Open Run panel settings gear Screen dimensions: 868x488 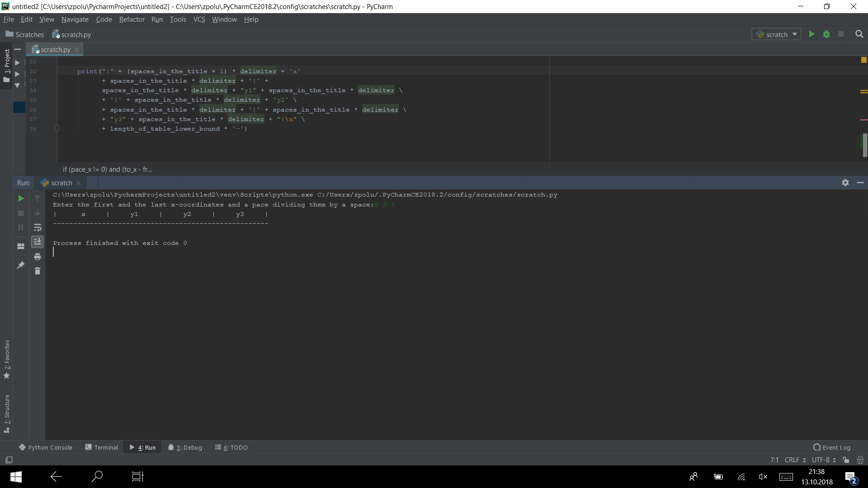(x=845, y=183)
